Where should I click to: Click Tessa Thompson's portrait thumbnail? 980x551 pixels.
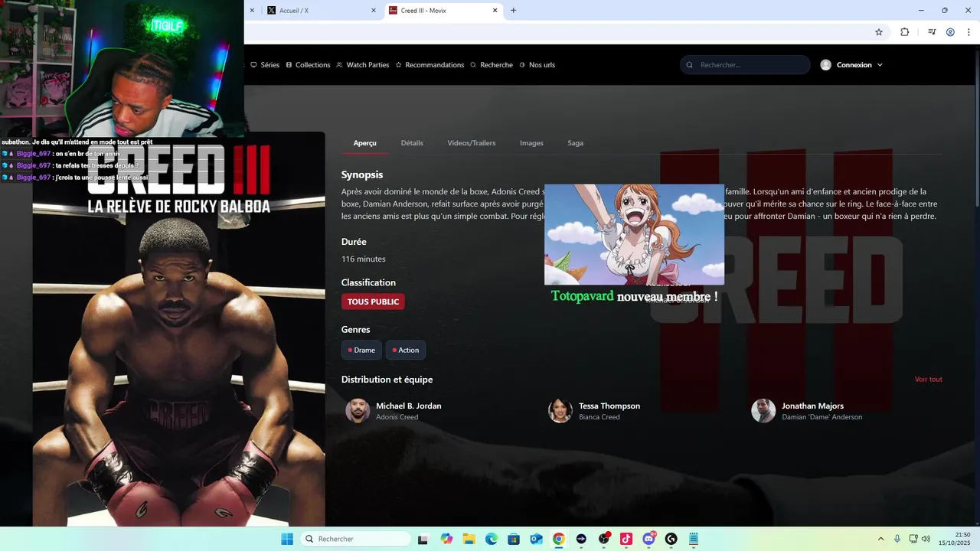click(560, 411)
